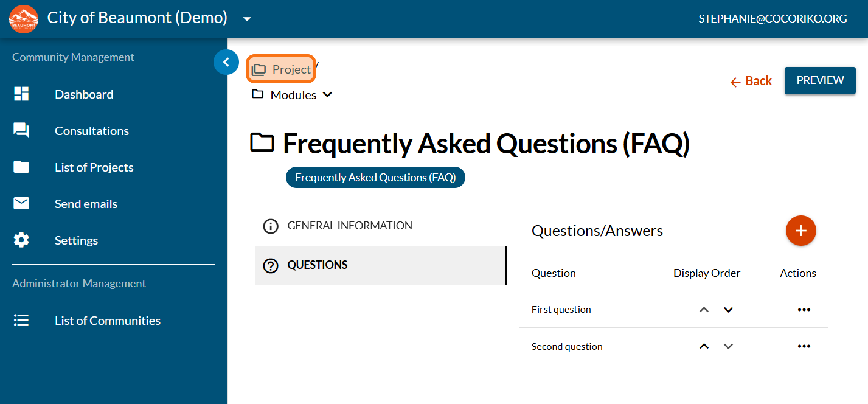The image size is (868, 404).
Task: Open actions menu for First question
Action: point(804,310)
